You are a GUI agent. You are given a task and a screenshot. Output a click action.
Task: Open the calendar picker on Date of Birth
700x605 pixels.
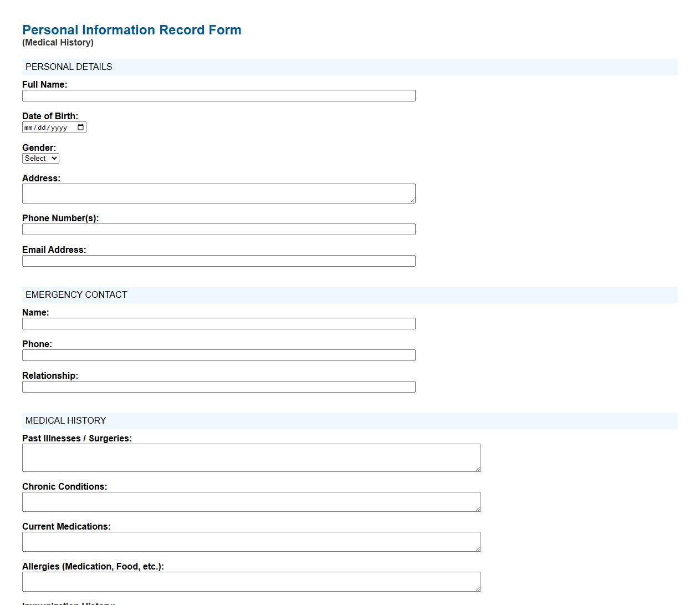[x=81, y=127]
